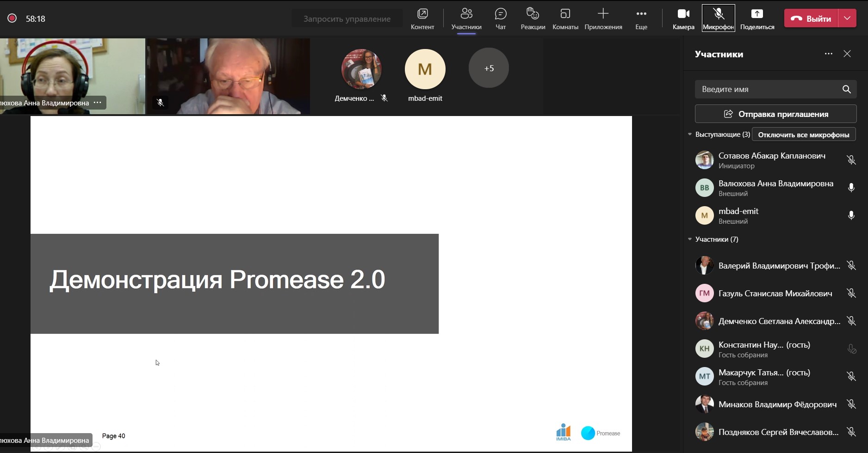Click Отправка приглашения share invite button
Image resolution: width=868 pixels, height=453 pixels.
775,114
